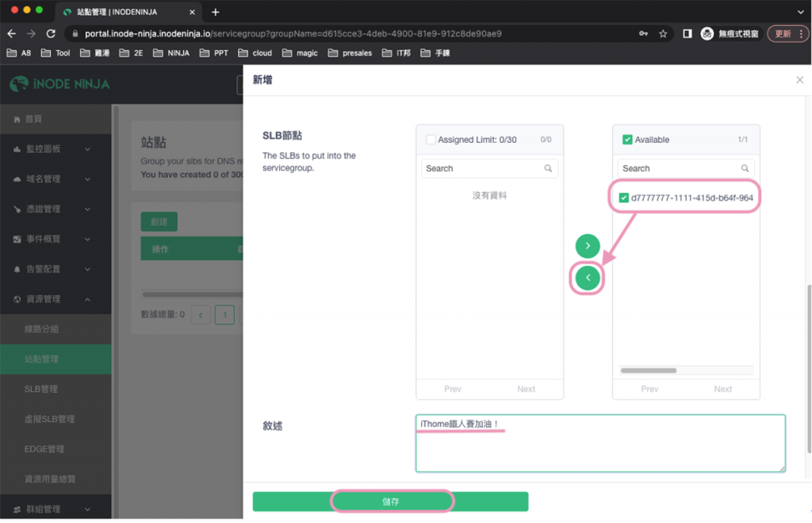Image resolution: width=812 pixels, height=523 pixels.
Task: Click the horizontal scrollbar under the 站點 table
Action: (193, 294)
